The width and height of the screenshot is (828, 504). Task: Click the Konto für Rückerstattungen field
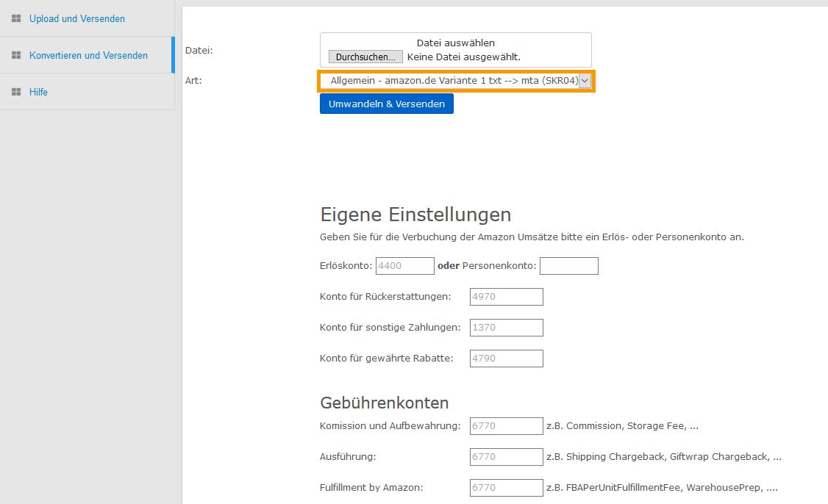[x=507, y=297]
